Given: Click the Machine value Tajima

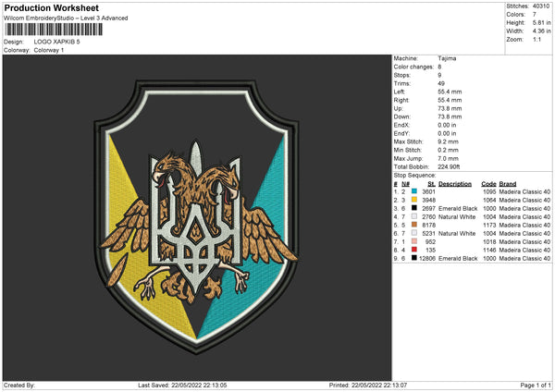Looking at the screenshot, I should [x=447, y=58].
